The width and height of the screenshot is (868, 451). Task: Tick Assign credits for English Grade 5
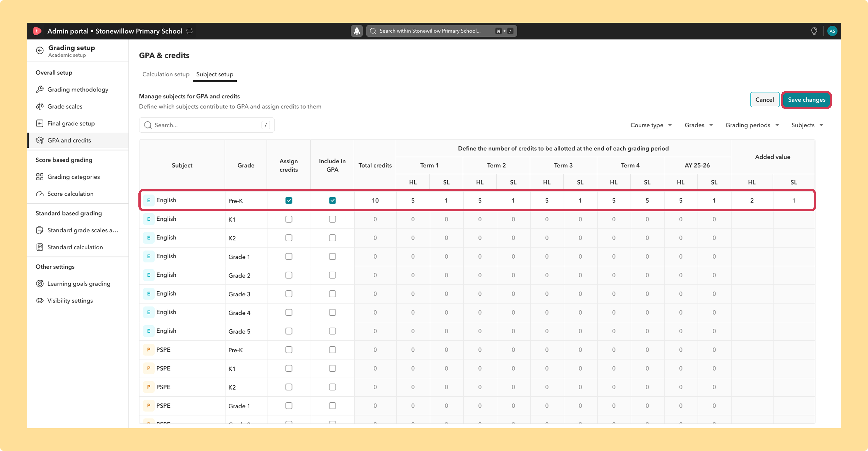[289, 331]
